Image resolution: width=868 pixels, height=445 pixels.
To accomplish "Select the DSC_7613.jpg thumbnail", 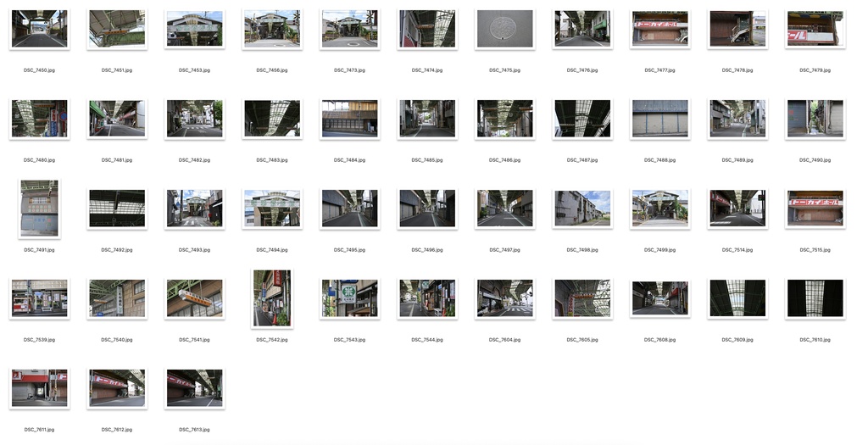I will 194,388.
